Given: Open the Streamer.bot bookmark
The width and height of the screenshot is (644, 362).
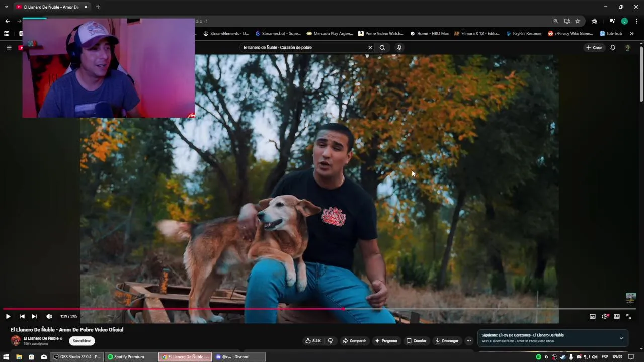Looking at the screenshot, I should (278, 34).
